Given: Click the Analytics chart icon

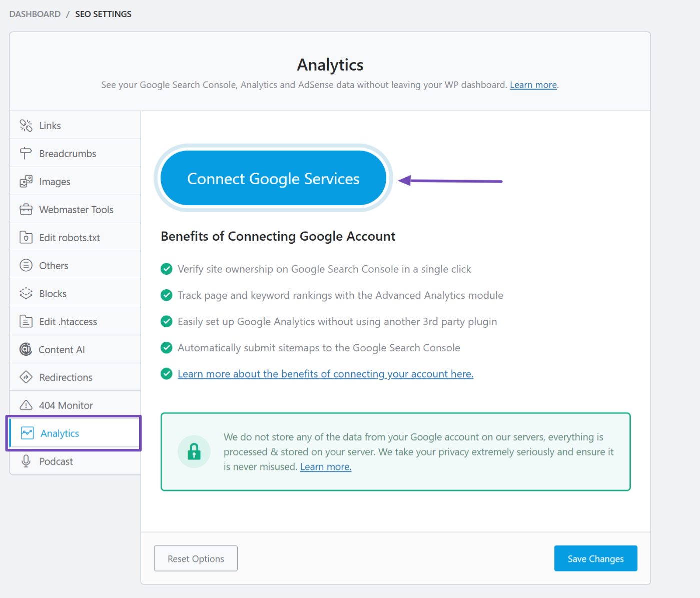Looking at the screenshot, I should click(28, 433).
